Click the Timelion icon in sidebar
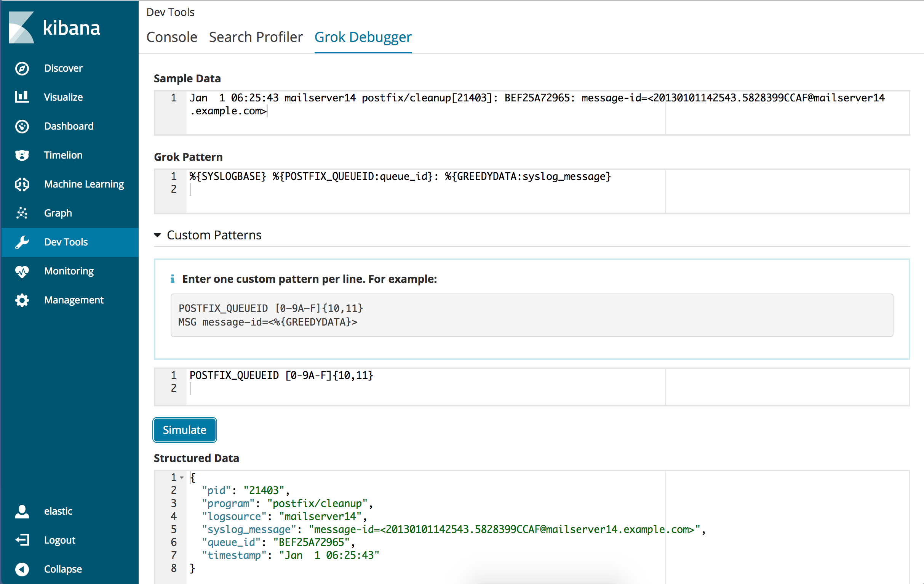Viewport: 924px width, 584px height. click(x=22, y=155)
